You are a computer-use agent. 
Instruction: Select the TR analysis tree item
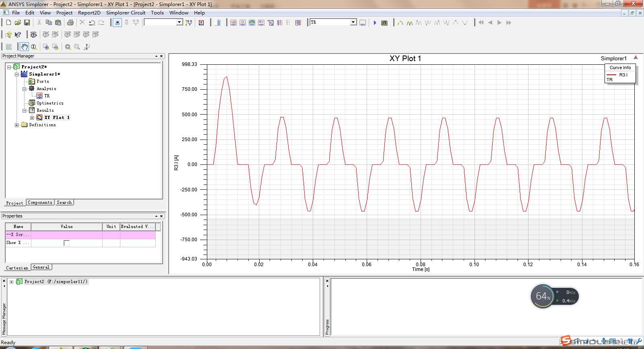click(x=47, y=96)
